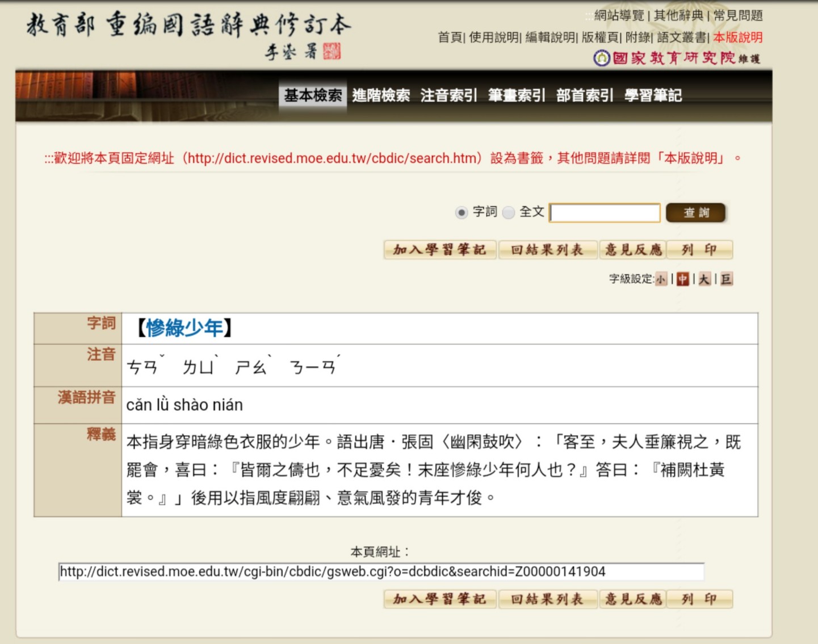The height and width of the screenshot is (644, 818).
Task: Click bottom 回結果列表 button
Action: coord(547,599)
